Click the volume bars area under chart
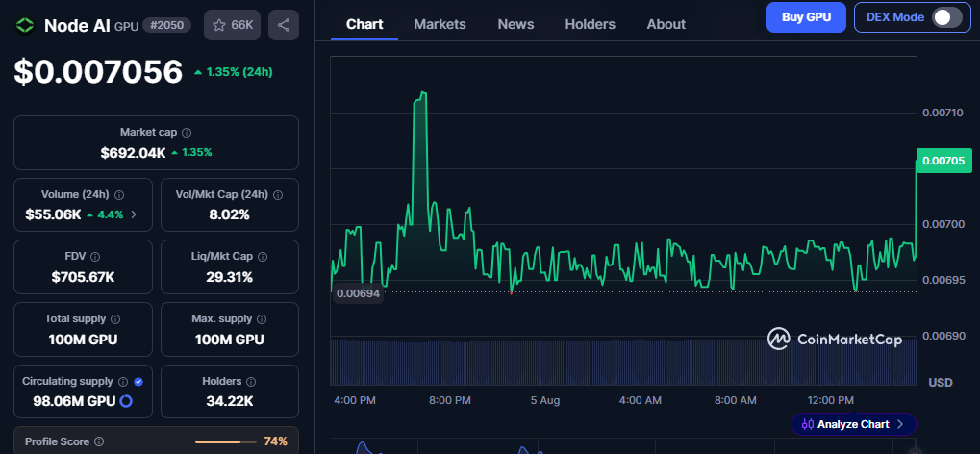Viewport: 980px width, 454px height. coord(623,363)
